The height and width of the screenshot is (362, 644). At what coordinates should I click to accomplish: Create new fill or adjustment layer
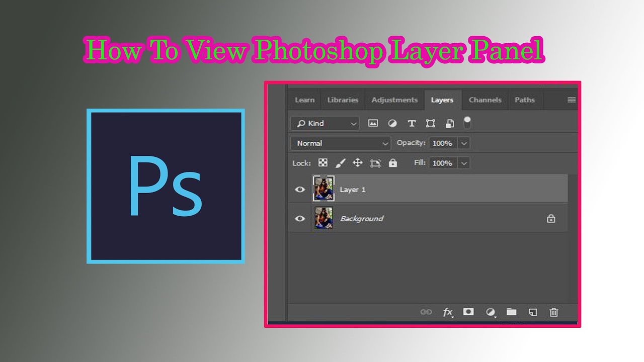(491, 312)
